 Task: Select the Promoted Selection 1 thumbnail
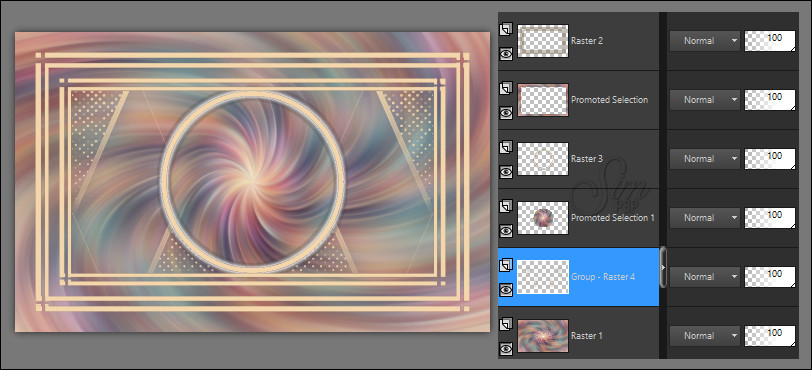click(543, 218)
